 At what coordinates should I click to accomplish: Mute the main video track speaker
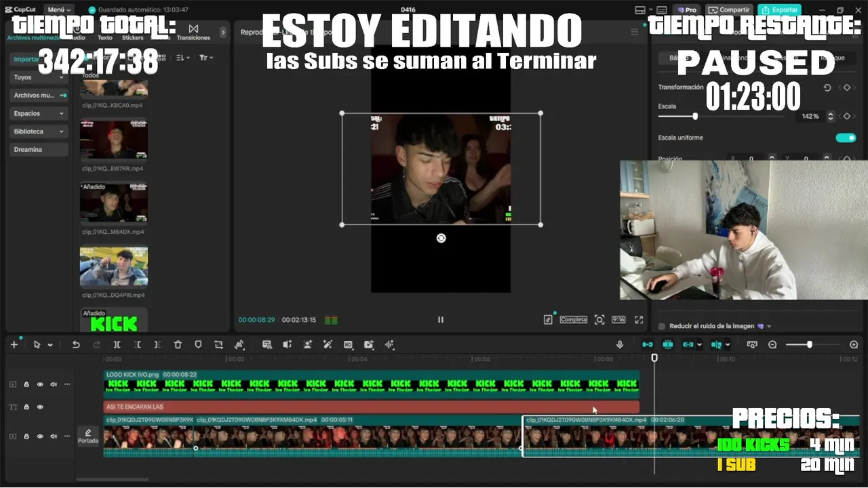pyautogui.click(x=54, y=436)
